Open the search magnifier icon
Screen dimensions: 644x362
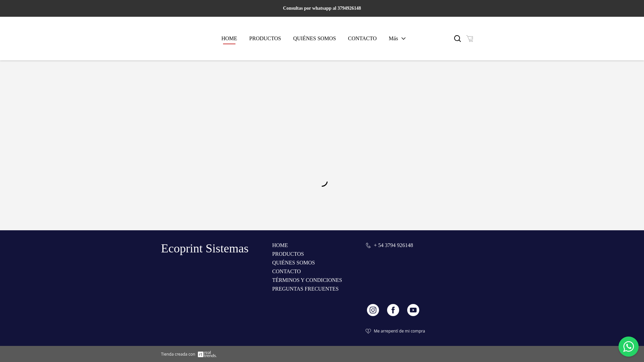[x=457, y=39]
